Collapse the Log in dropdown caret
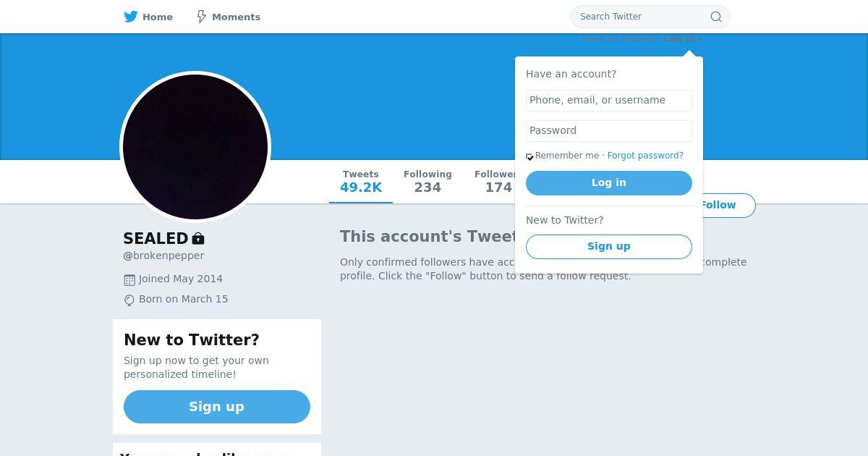 pos(700,39)
